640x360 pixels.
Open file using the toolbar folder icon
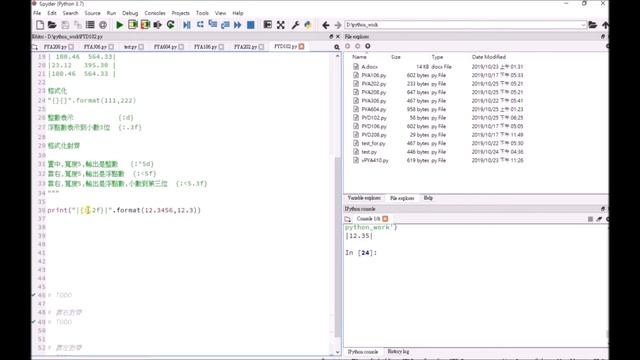point(52,25)
